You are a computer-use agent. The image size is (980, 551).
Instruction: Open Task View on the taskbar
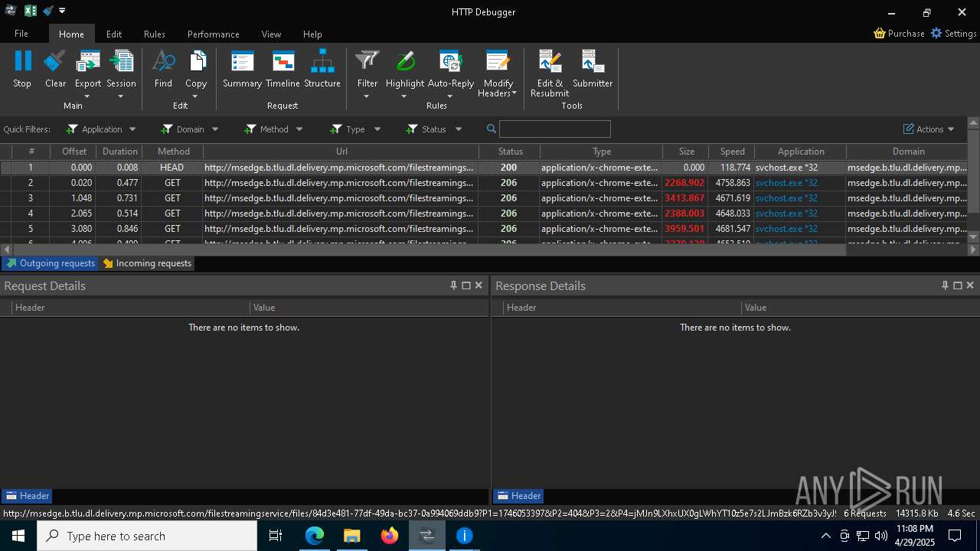coord(276,536)
